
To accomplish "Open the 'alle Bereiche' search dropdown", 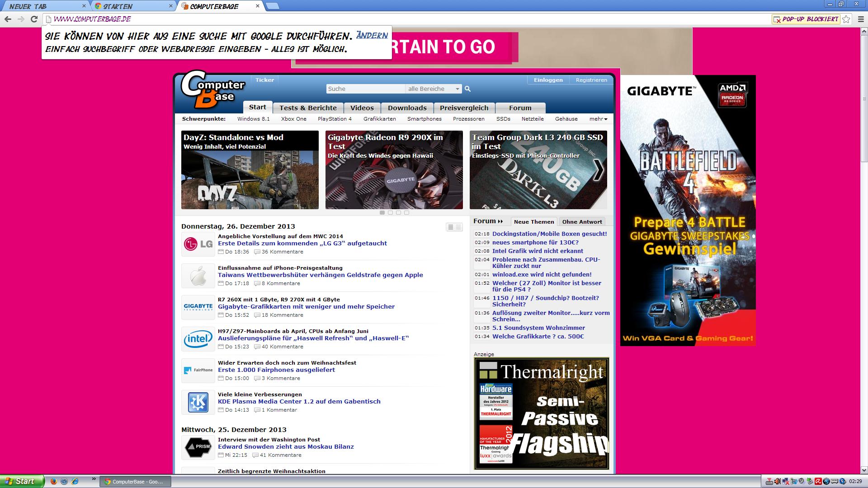I will pos(433,89).
